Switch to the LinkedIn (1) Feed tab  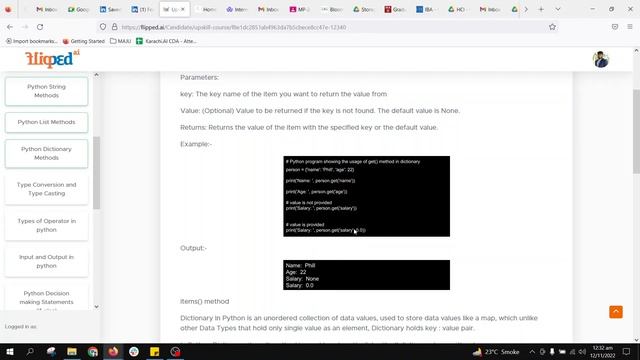pyautogui.click(x=142, y=9)
